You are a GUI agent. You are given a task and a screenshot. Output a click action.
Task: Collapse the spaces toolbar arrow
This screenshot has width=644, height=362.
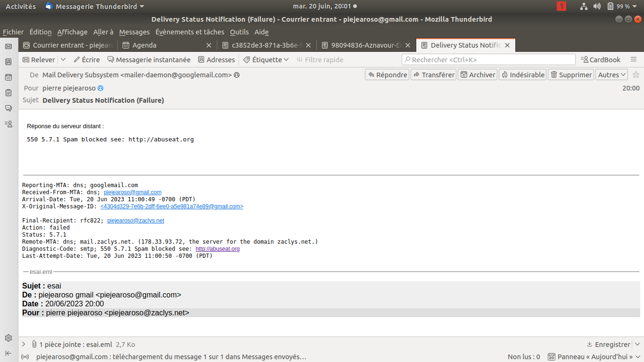tap(8, 353)
